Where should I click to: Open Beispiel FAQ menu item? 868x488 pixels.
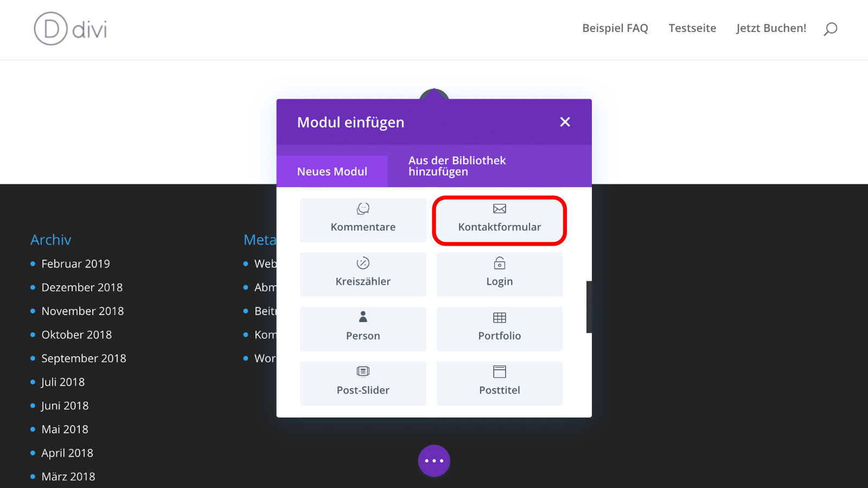click(x=615, y=28)
